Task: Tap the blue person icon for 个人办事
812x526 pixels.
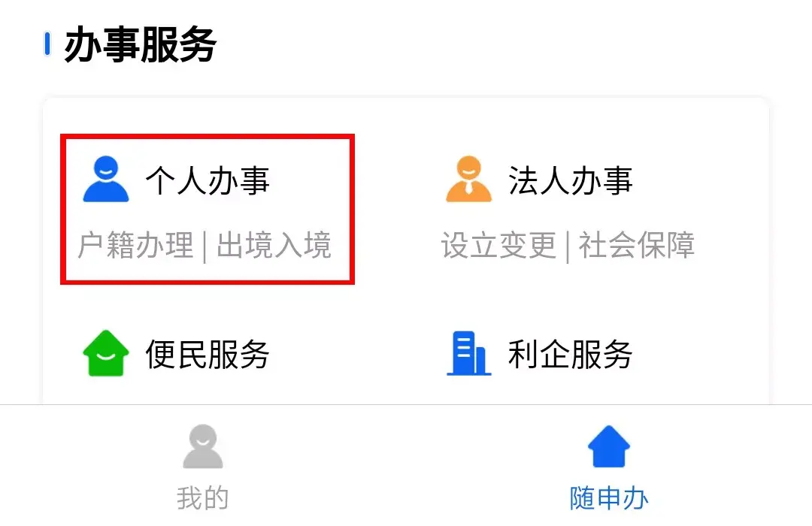Action: (106, 179)
